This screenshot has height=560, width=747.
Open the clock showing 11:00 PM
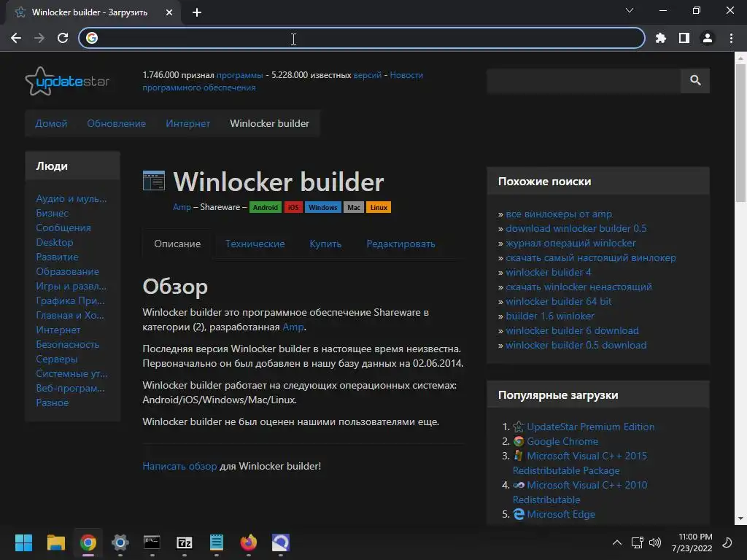tap(692, 542)
